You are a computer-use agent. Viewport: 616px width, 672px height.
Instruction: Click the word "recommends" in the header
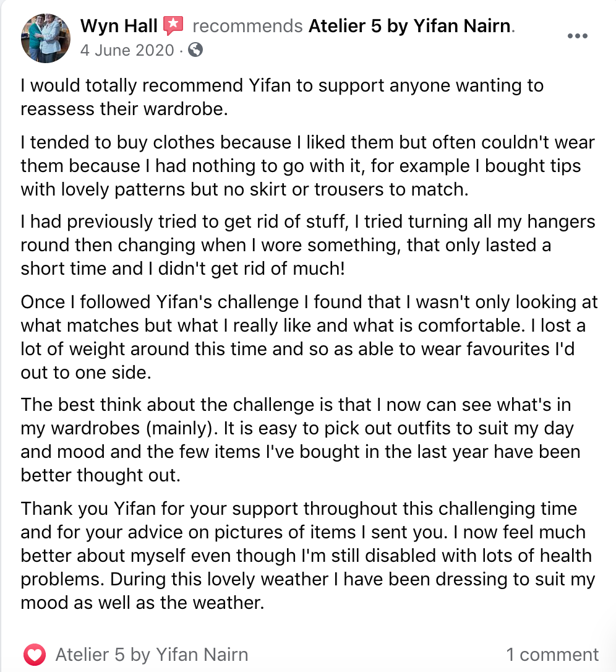[x=247, y=26]
